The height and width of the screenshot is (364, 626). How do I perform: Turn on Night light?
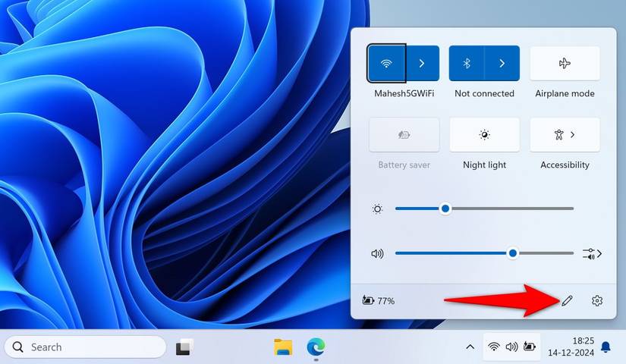click(x=484, y=134)
